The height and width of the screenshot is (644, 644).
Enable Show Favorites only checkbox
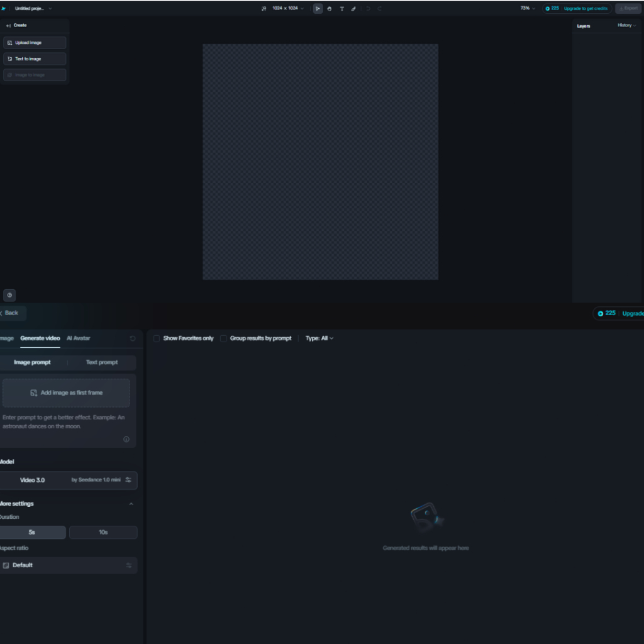tap(157, 338)
